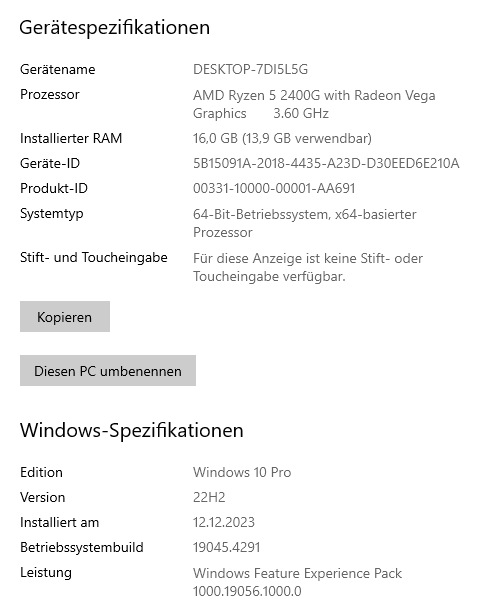Click the Windows 10 Pro edition value
The image size is (500, 606).
[242, 472]
